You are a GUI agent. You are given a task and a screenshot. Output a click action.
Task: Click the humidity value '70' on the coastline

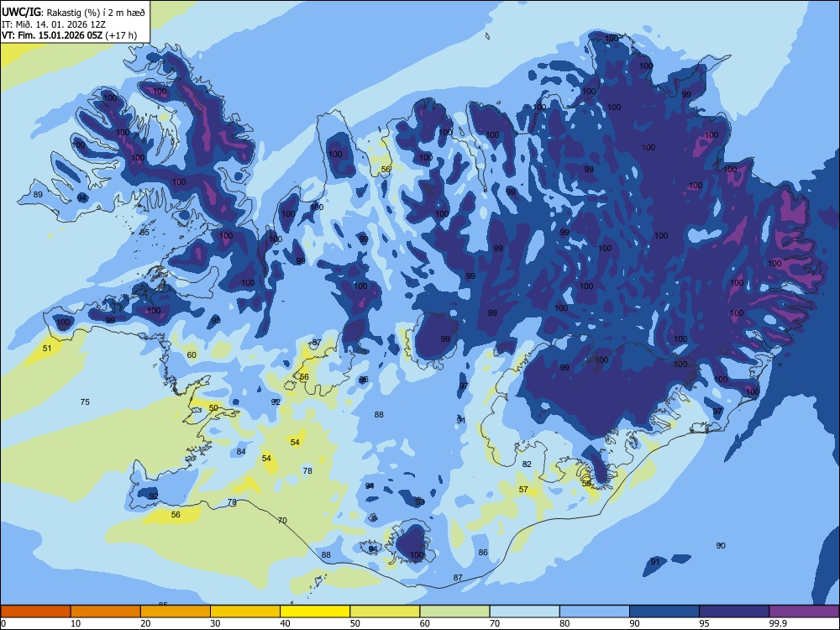[x=282, y=521]
